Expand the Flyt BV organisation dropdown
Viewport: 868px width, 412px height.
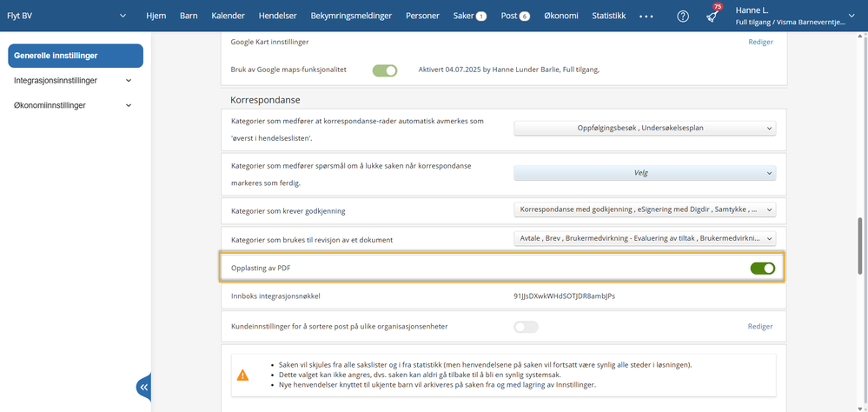coord(123,16)
